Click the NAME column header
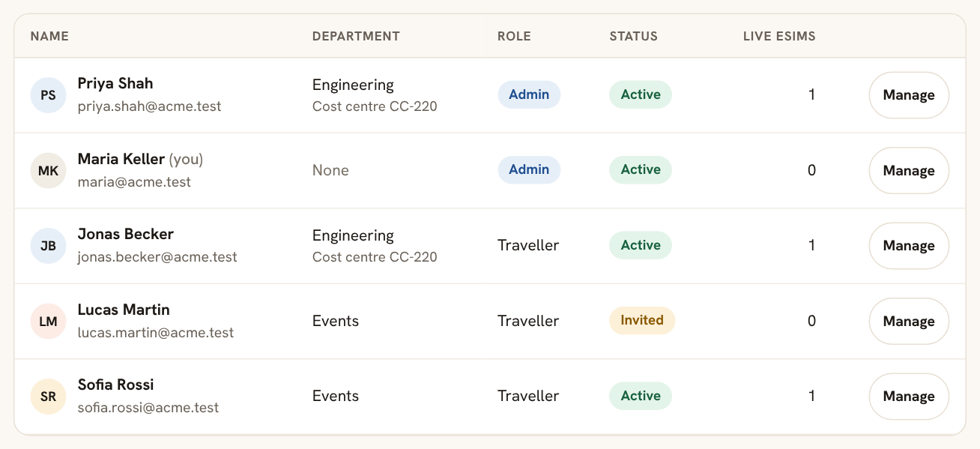 [49, 36]
